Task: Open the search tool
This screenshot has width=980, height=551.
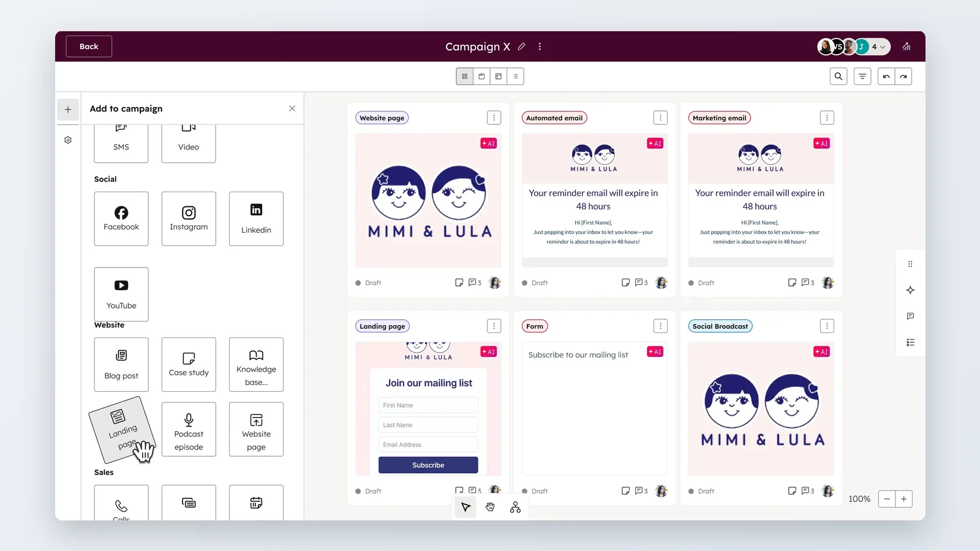Action: click(839, 77)
